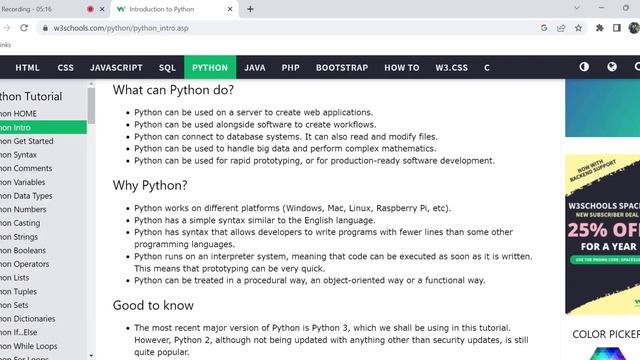Viewport: 640px width, 360px height.
Task: Open Python Syntax in sidebar
Action: [x=43, y=155]
